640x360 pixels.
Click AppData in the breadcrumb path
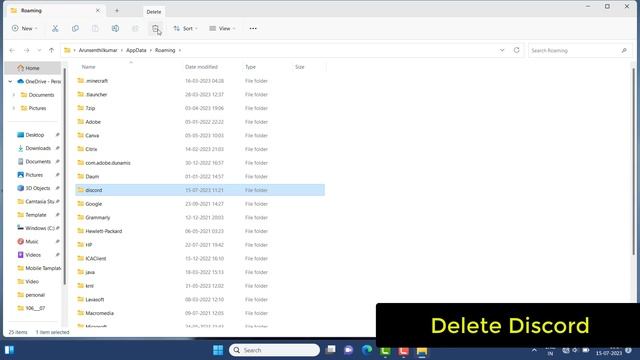pyautogui.click(x=136, y=50)
